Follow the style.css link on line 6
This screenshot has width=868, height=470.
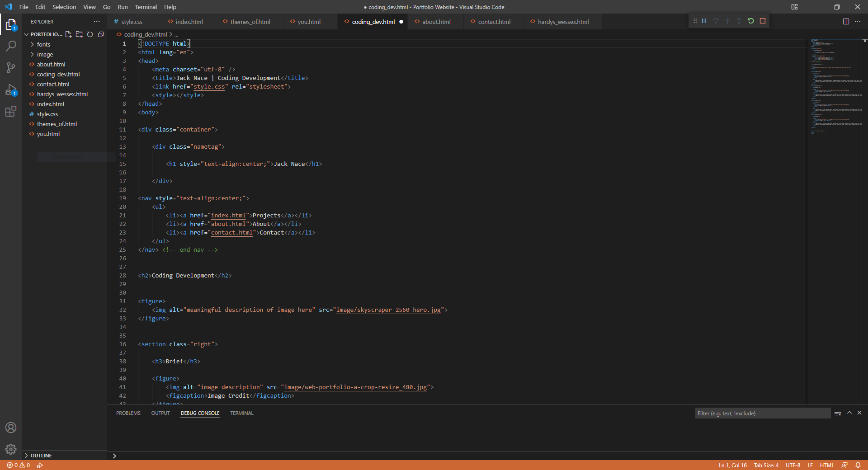pos(209,86)
